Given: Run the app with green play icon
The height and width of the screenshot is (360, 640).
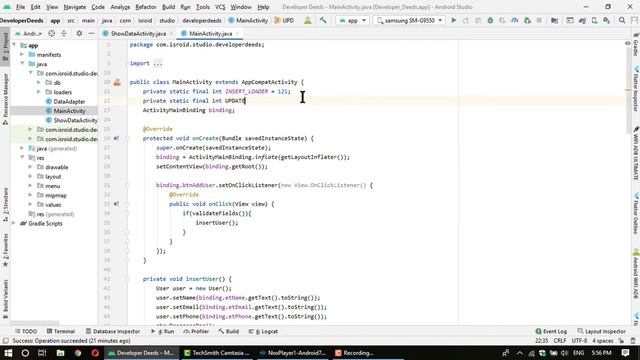Looking at the screenshot, I should [453, 20].
